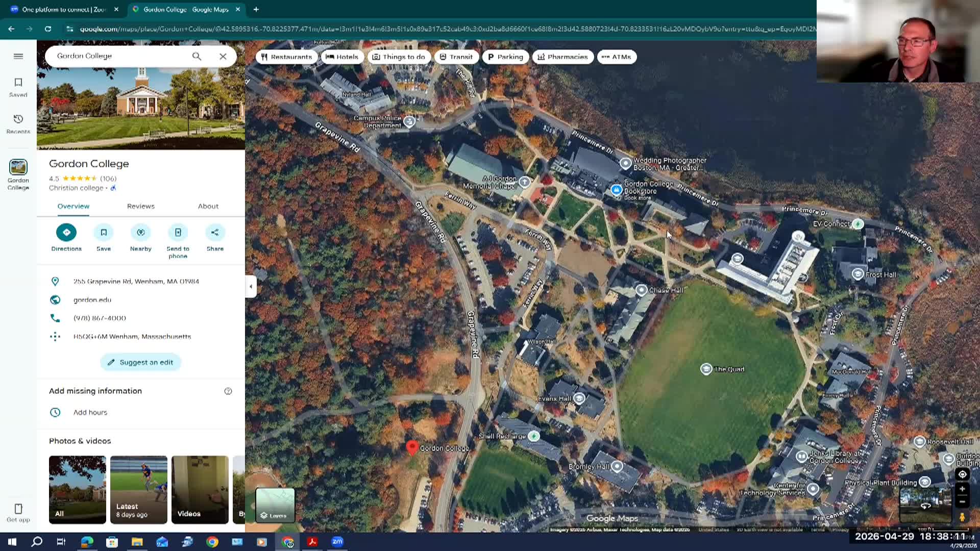Select the EV Connect charging marker
Viewport: 980px width, 551px height.
tap(858, 224)
